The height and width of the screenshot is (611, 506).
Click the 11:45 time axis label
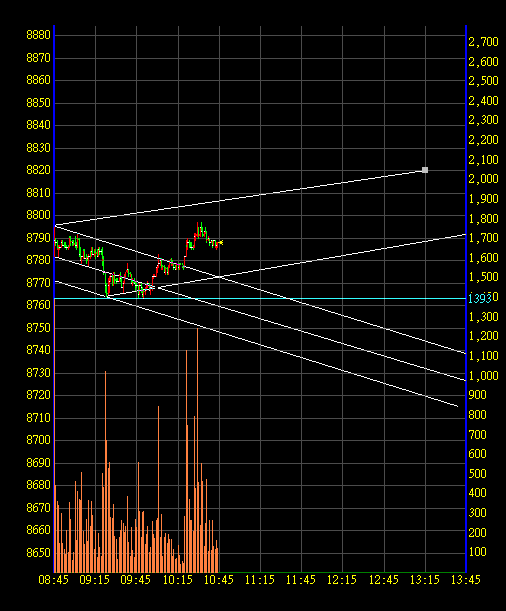(301, 580)
